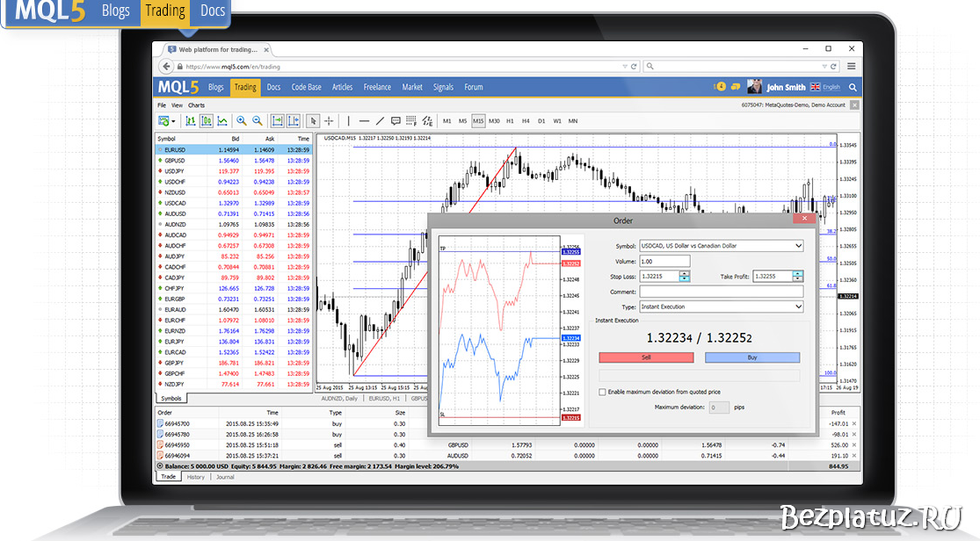Open the yellow notifications icon
Screen dimensions: 980x541
tap(720, 87)
